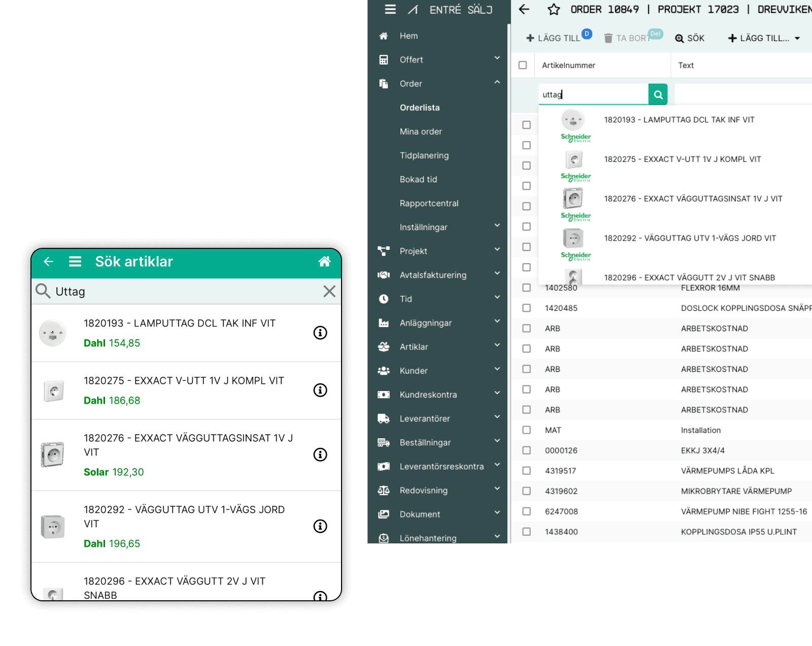
Task: Expand the Offert sidebar section
Action: coord(497,58)
